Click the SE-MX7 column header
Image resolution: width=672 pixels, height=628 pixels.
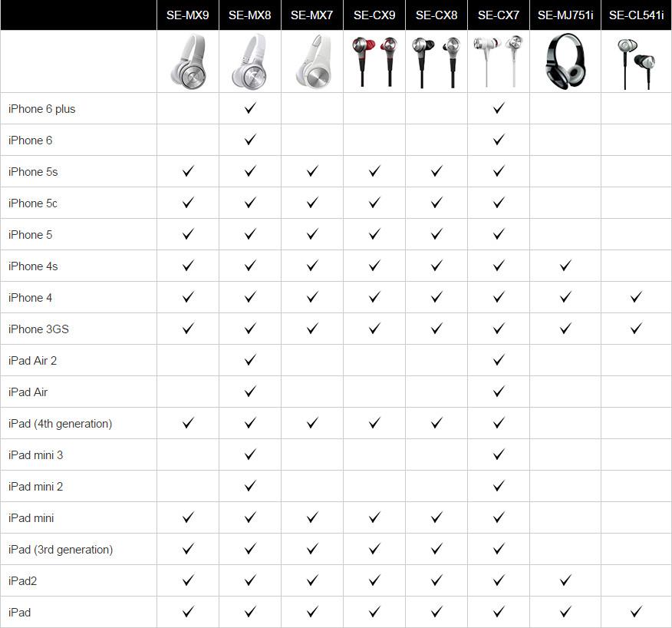(312, 15)
